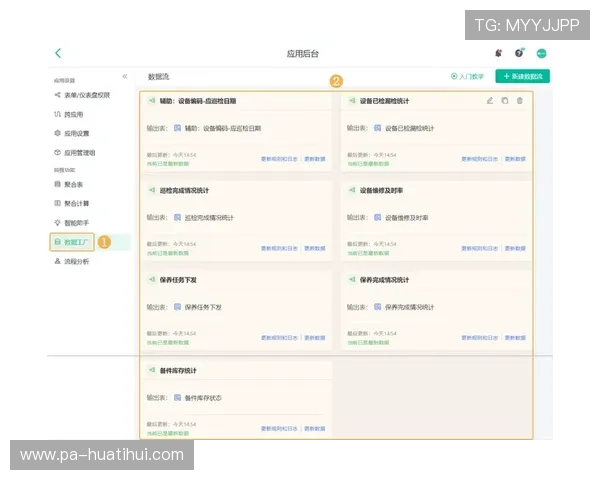Open the 巡检完成情况统计 card title
This screenshot has height=480, width=600.
tap(184, 190)
